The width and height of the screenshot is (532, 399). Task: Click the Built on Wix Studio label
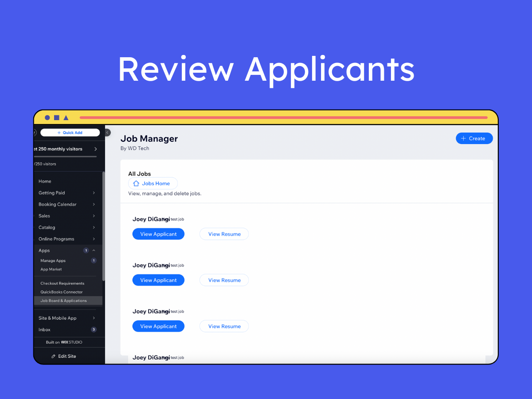click(x=64, y=342)
